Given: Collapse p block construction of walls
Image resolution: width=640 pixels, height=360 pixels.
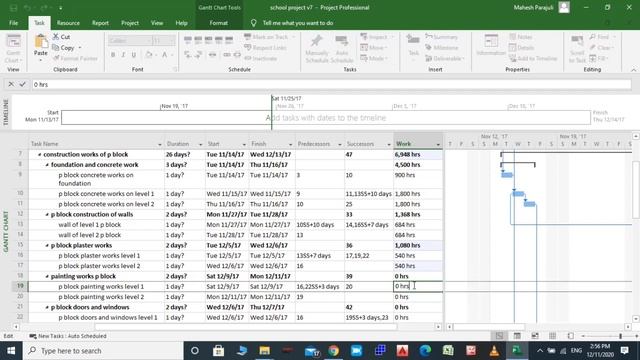Looking at the screenshot, I should 47,215.
